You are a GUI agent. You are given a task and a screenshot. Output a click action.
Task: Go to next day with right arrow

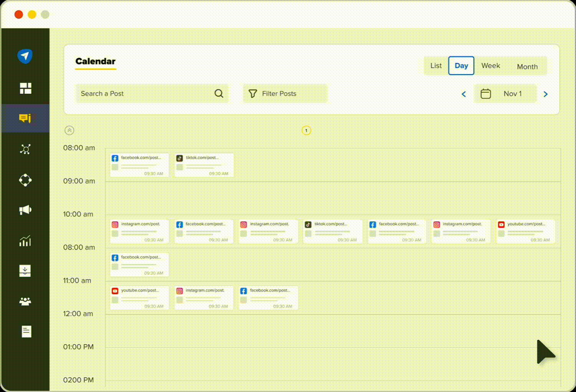point(545,94)
